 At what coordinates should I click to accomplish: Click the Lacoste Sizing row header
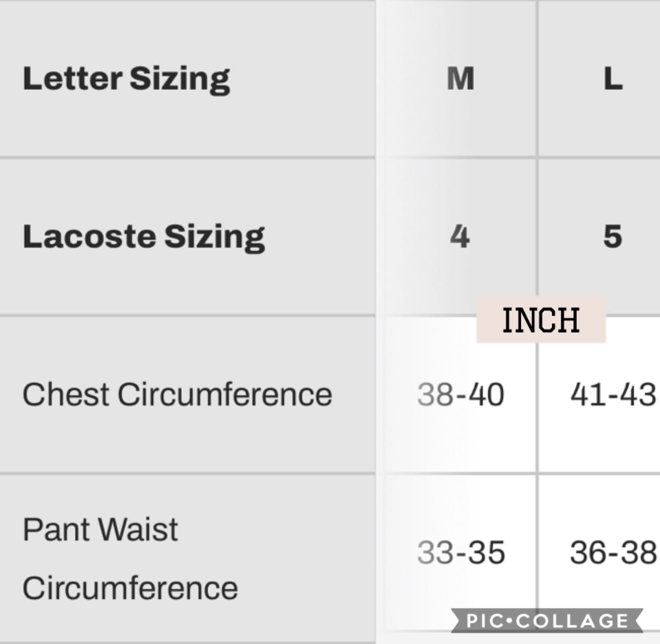pyautogui.click(x=143, y=237)
